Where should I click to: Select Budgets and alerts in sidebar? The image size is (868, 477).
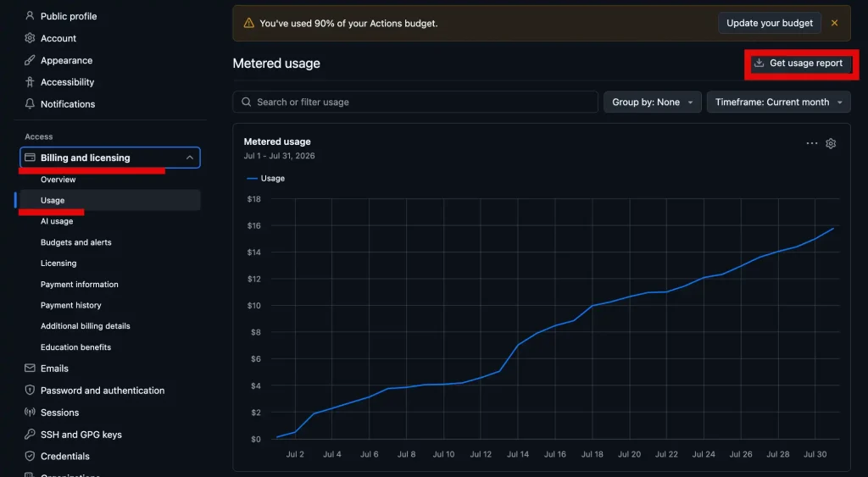[x=75, y=242]
